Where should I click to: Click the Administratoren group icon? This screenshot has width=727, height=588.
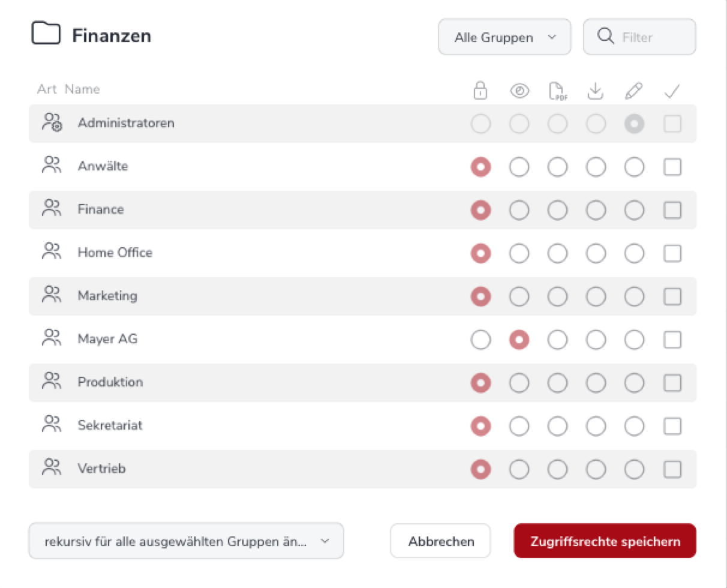pyautogui.click(x=52, y=122)
